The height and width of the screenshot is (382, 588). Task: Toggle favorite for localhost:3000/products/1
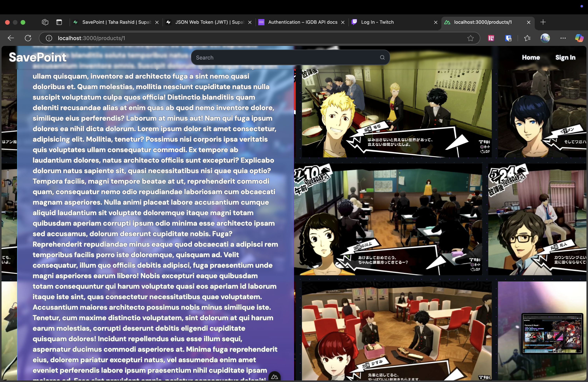(470, 38)
